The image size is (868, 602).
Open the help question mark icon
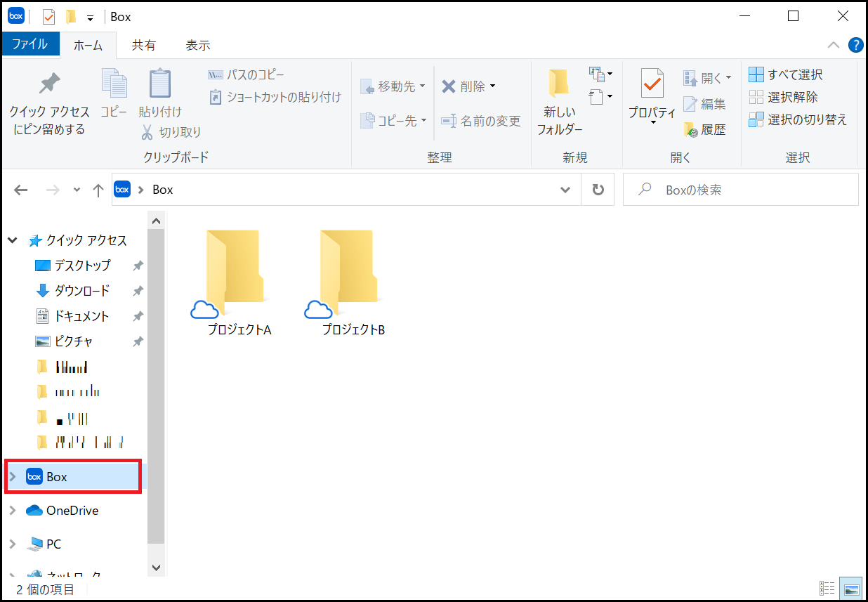tap(855, 46)
